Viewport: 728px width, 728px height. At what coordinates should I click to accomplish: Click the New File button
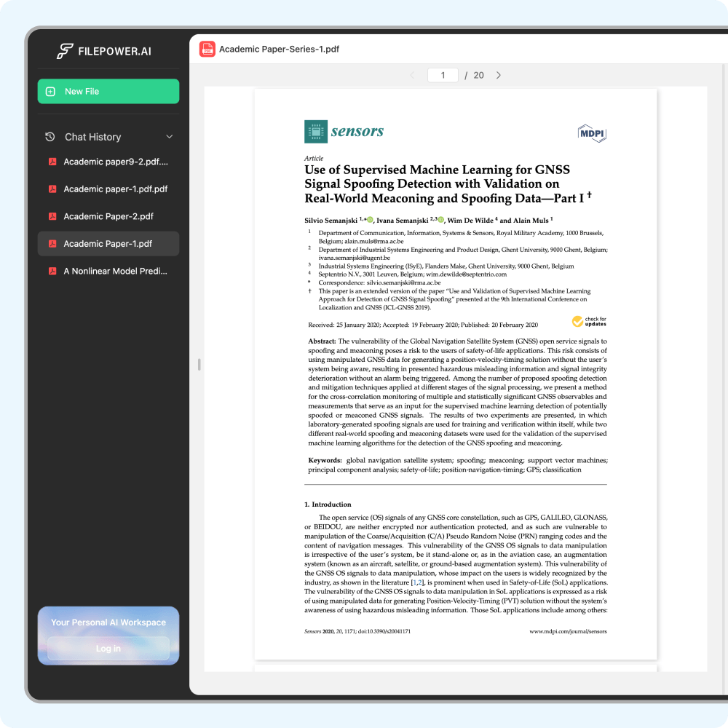(108, 91)
